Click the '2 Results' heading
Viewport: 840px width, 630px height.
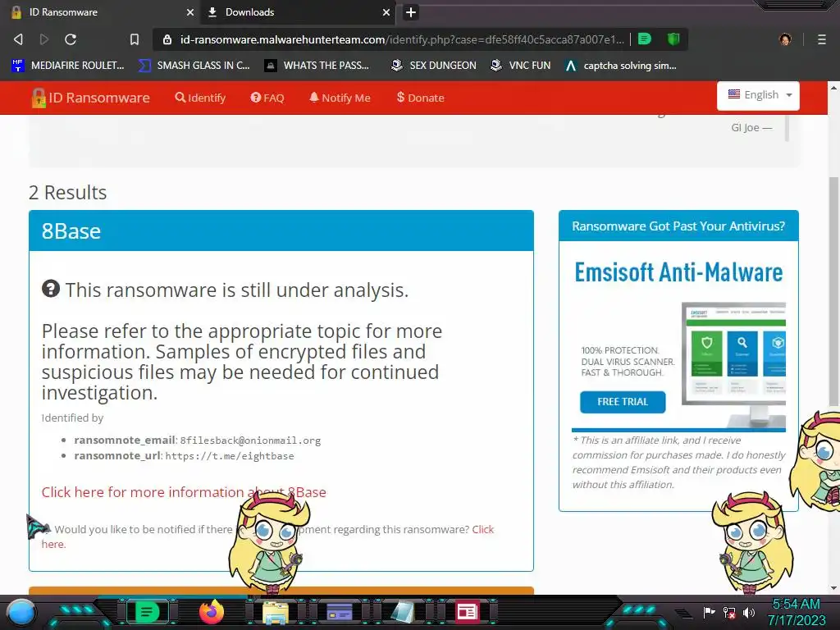click(x=67, y=192)
